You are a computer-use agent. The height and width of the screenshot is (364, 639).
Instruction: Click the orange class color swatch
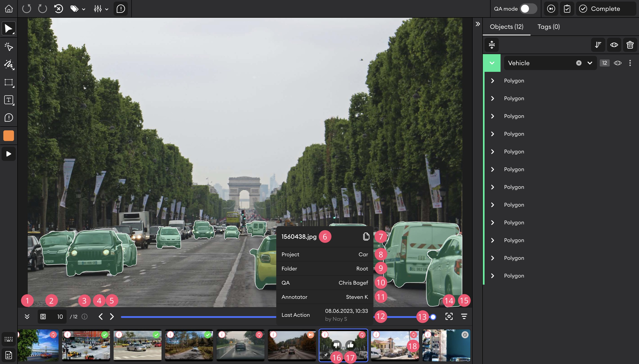click(9, 136)
